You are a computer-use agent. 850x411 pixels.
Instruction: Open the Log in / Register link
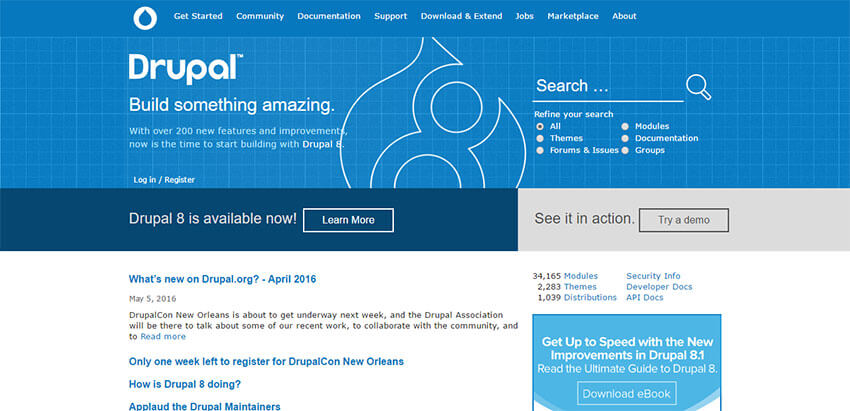pos(164,180)
